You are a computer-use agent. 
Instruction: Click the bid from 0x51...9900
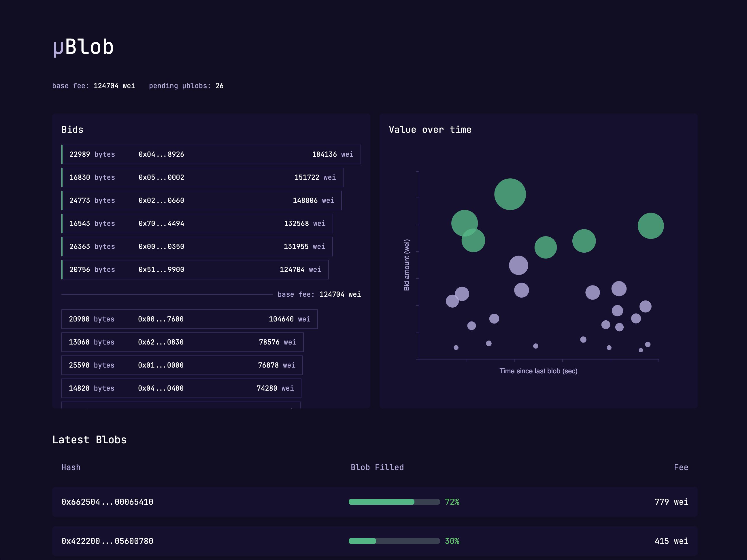195,270
